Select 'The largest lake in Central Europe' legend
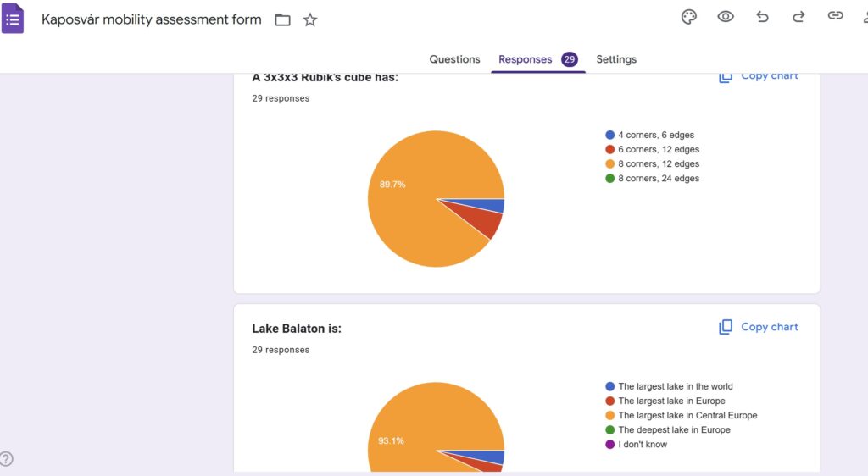 pos(687,416)
